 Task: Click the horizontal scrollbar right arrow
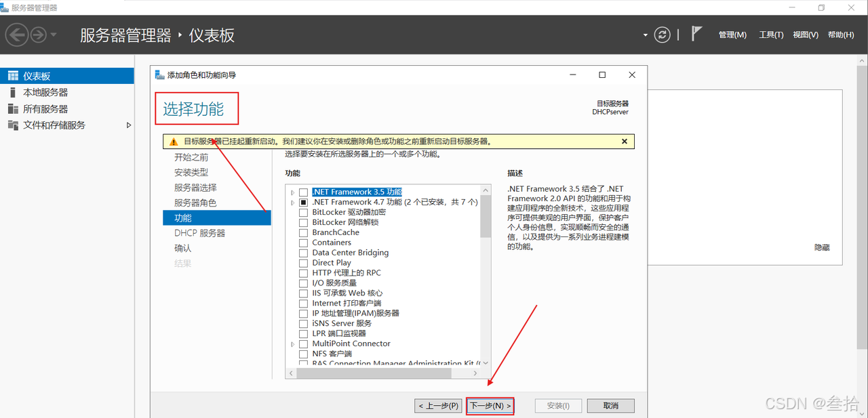coord(475,373)
